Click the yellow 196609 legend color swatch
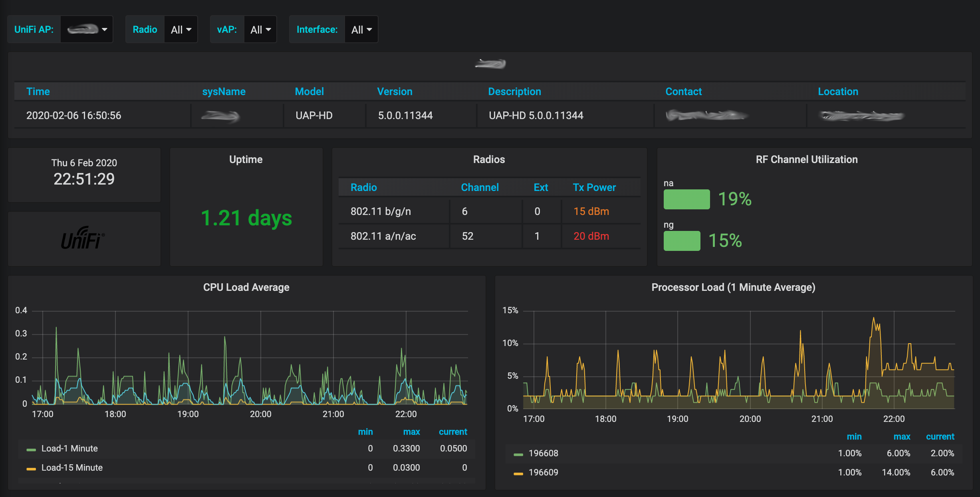This screenshot has width=980, height=497. click(518, 473)
